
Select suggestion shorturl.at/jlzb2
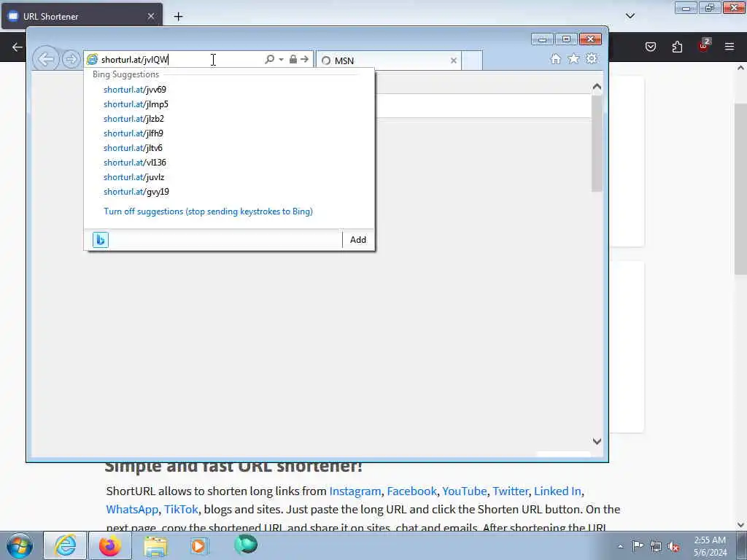(134, 119)
